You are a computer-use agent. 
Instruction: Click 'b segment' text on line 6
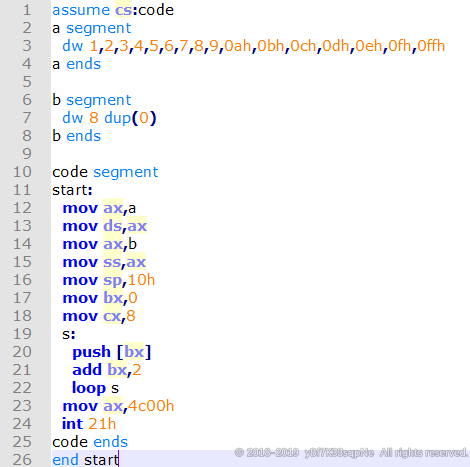(92, 100)
